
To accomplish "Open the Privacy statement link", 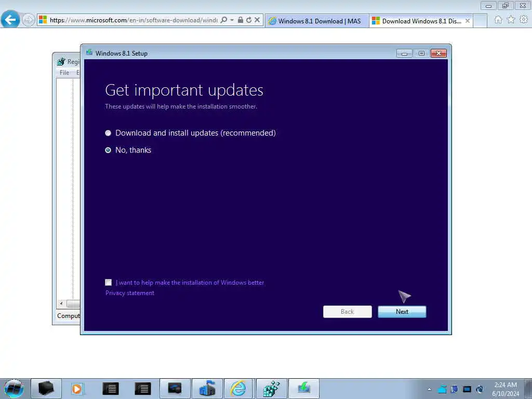I will pos(129,293).
